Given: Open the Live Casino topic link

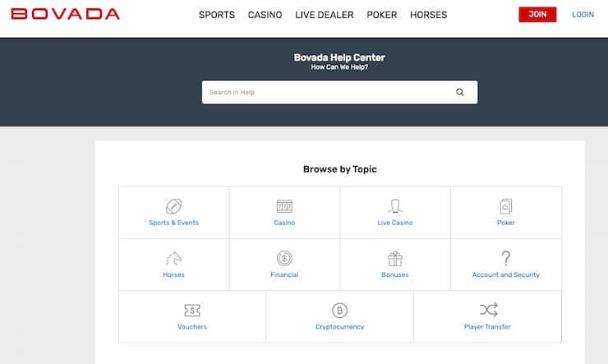Looking at the screenshot, I should pos(394,223).
